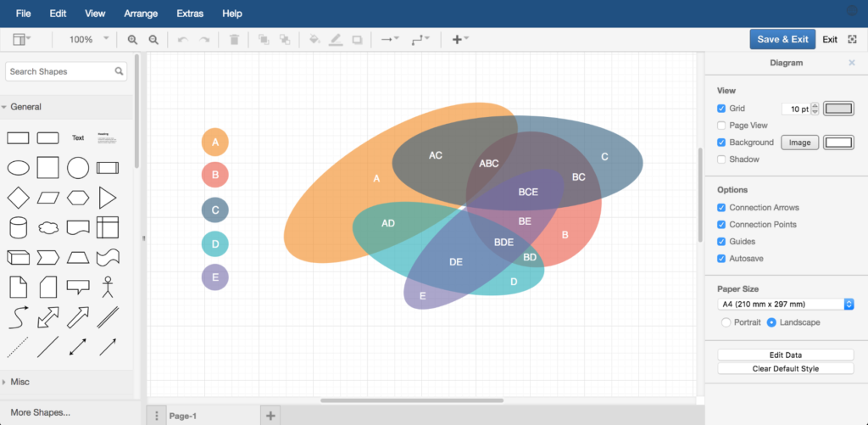868x425 pixels.
Task: Select the rectangle shape in General palette
Action: tap(19, 138)
